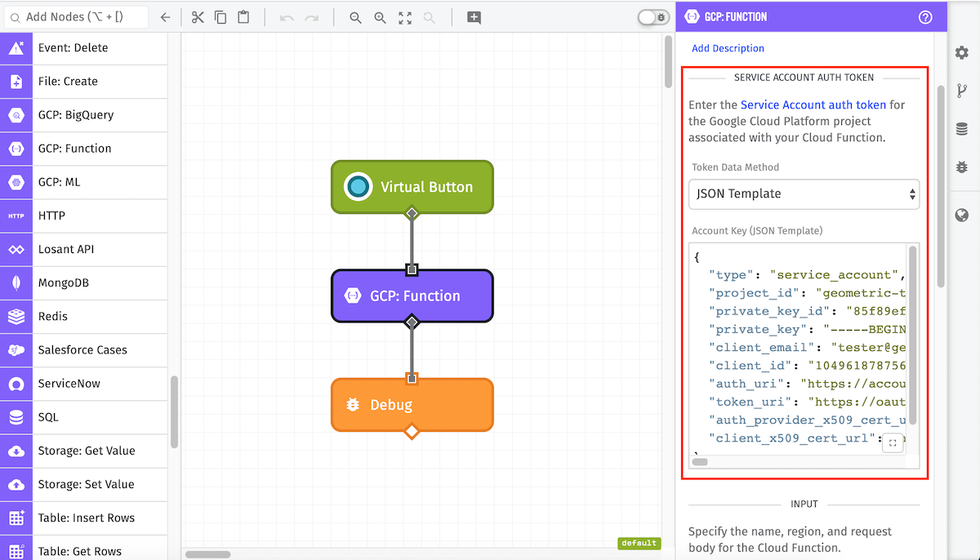This screenshot has height=560, width=980.
Task: Click the Debug node output connector
Action: (x=412, y=431)
